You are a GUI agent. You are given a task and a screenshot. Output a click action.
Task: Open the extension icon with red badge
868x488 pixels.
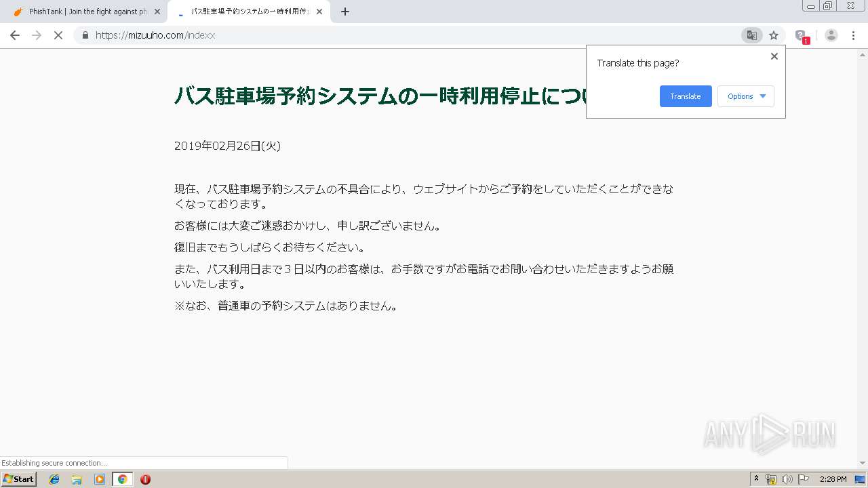click(802, 36)
